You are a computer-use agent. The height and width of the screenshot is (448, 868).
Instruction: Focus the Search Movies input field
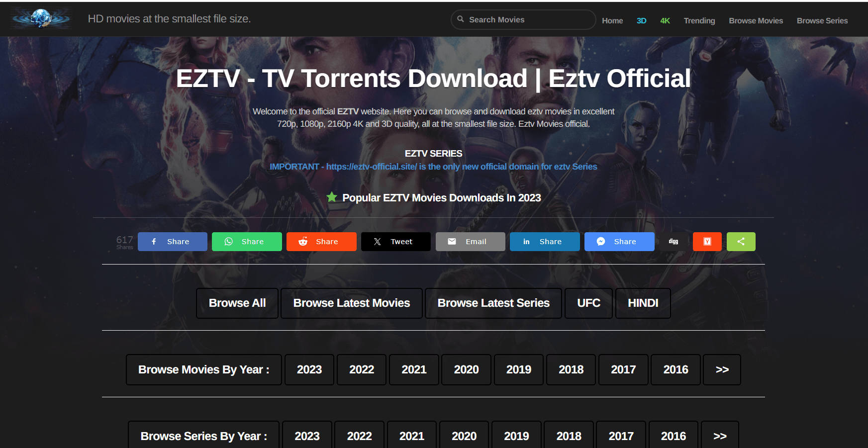pos(527,19)
